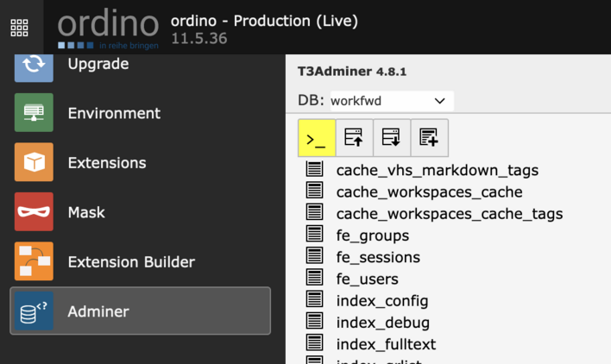Viewport: 611px width, 364px height.
Task: Open table index_config
Action: pos(382,301)
